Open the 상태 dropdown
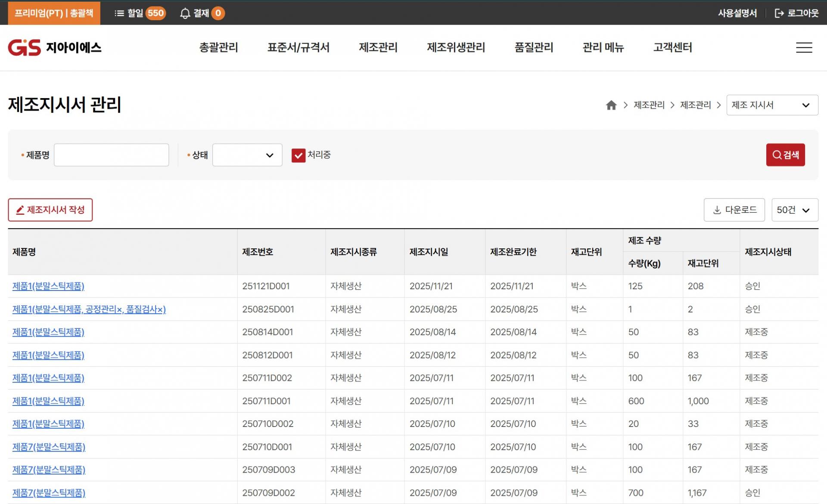827x504 pixels. (247, 155)
